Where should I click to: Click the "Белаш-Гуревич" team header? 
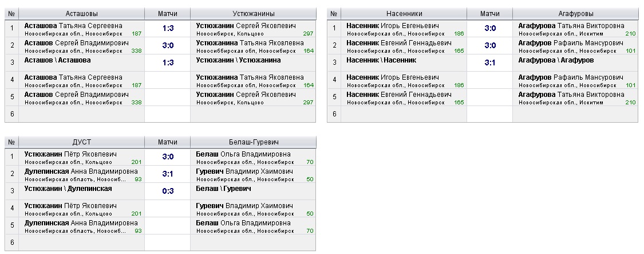(x=253, y=142)
